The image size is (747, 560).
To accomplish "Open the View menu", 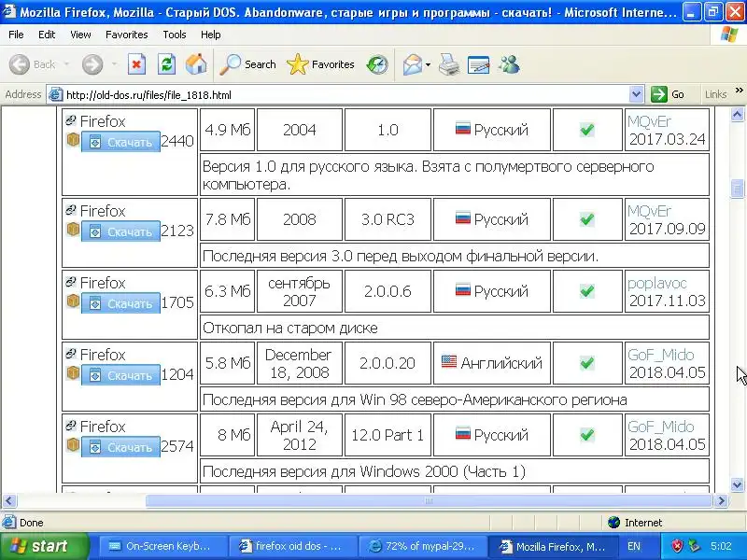I will pyautogui.click(x=80, y=35).
